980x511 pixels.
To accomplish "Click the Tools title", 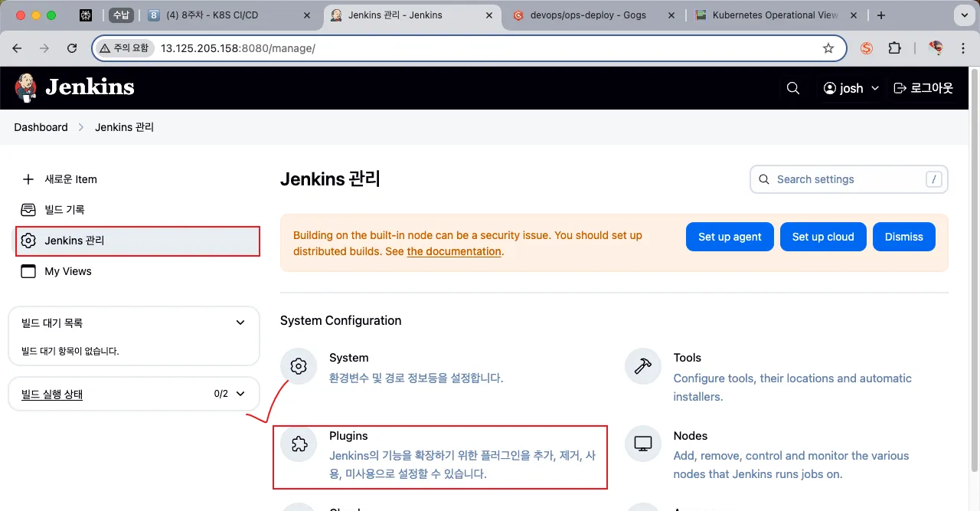I will [x=688, y=358].
